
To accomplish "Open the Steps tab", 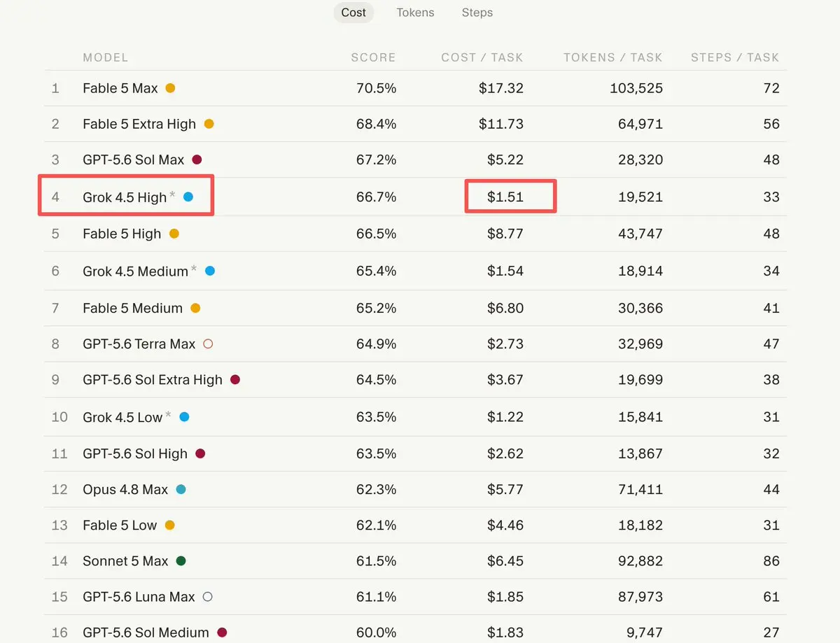I will [477, 13].
